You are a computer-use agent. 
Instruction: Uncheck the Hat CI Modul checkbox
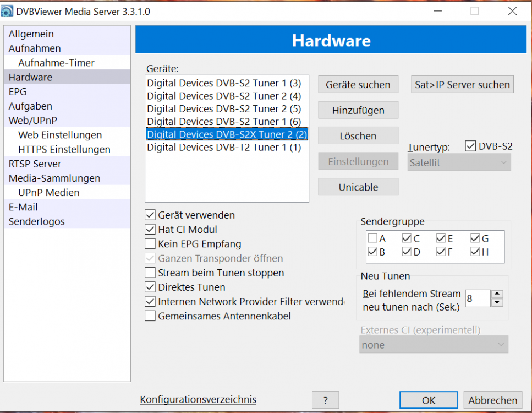[x=150, y=230]
